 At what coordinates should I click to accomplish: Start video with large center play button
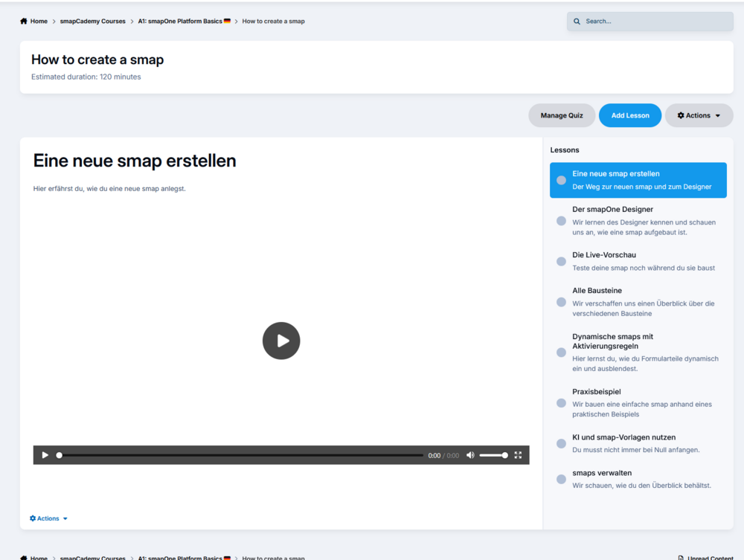click(281, 341)
